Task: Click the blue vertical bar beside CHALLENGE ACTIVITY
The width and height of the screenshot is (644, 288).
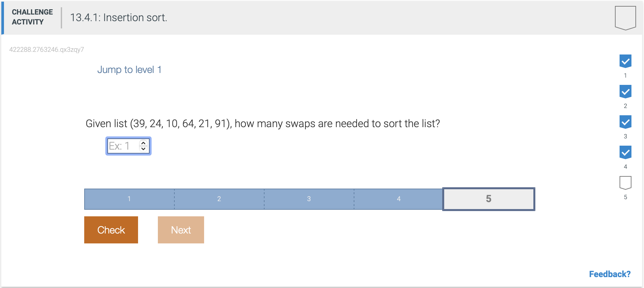Action: [3, 18]
